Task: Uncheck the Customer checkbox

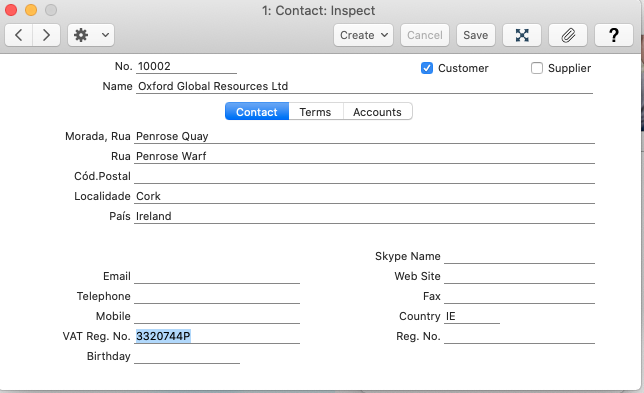Action: (x=427, y=68)
